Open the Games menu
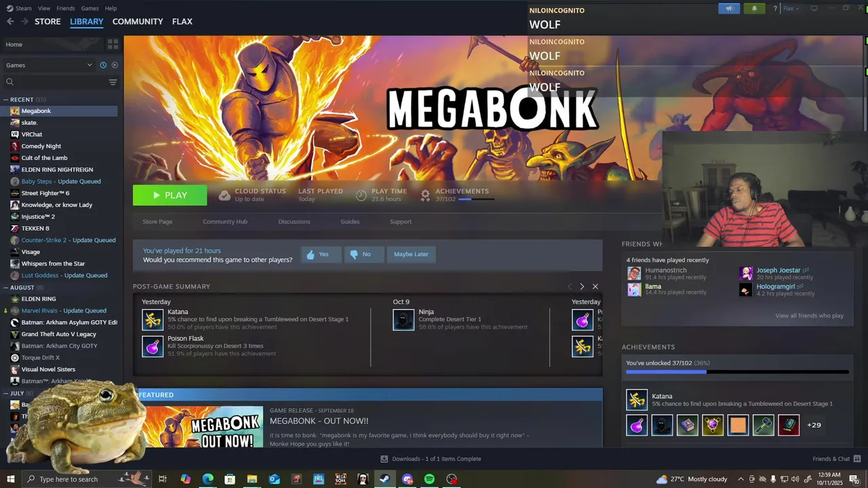 (x=90, y=8)
